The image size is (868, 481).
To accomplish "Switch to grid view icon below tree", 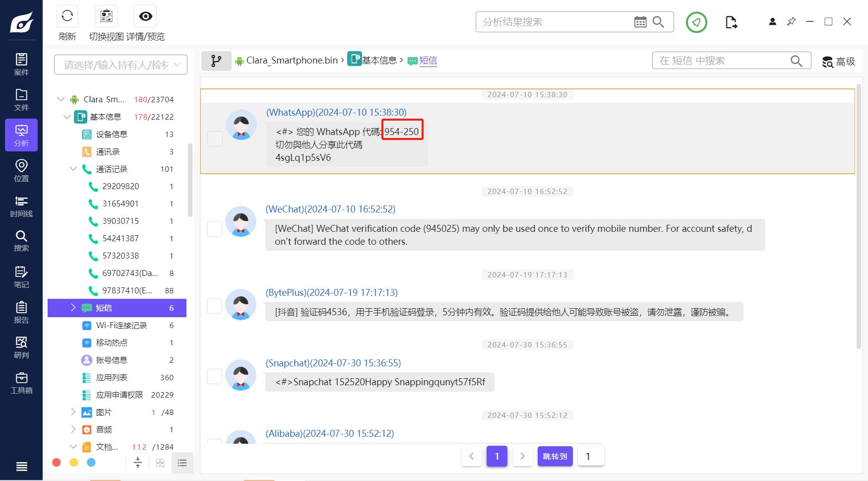I will 160,463.
